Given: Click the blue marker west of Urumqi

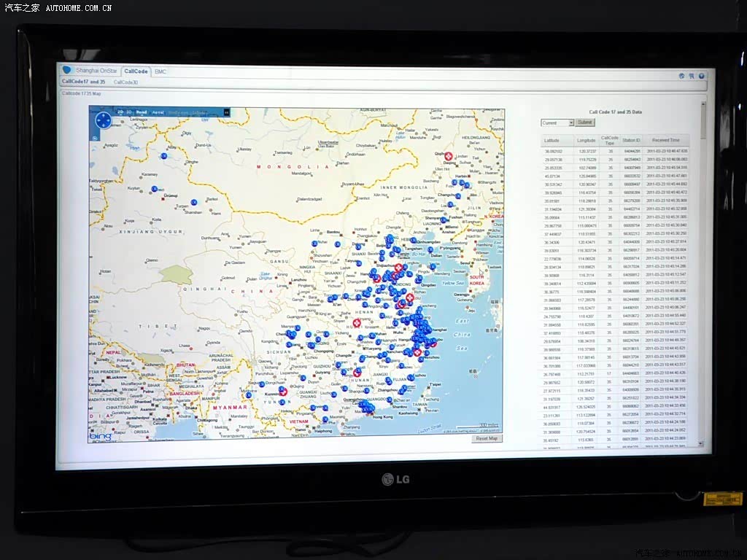Looking at the screenshot, I should point(155,189).
